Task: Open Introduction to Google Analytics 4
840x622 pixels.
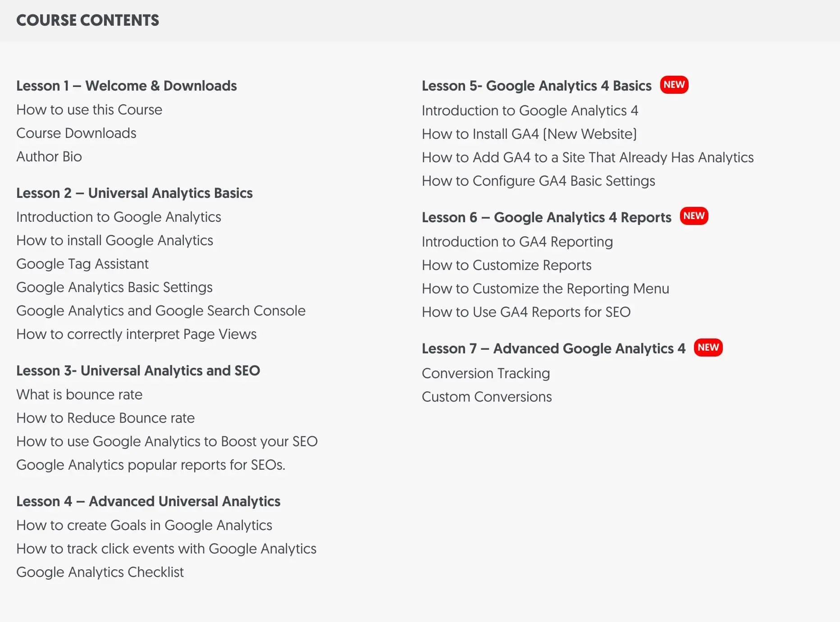Action: (530, 110)
